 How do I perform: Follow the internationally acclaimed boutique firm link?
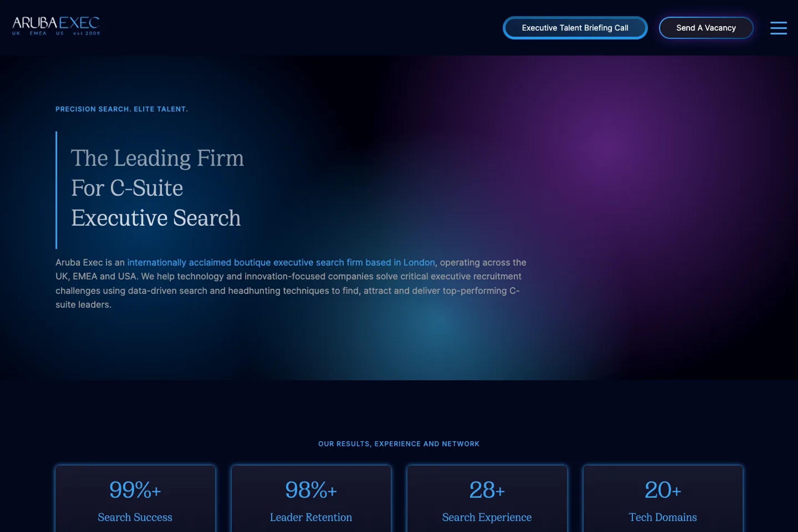click(281, 262)
